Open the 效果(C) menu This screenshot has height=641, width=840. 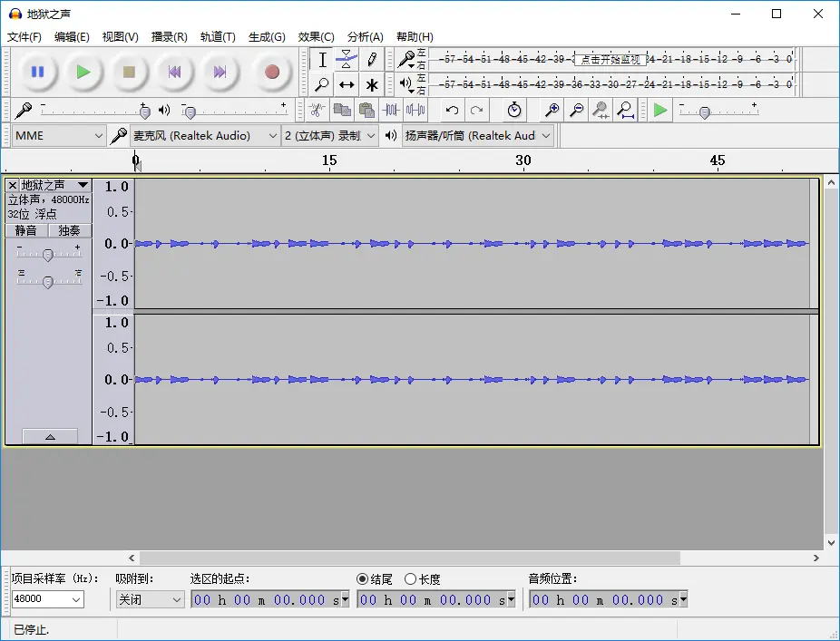click(316, 37)
